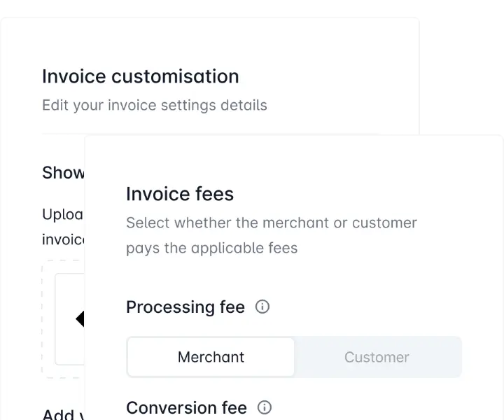Click the 'pays the applicable fees' text
The height and width of the screenshot is (420, 504).
211,248
